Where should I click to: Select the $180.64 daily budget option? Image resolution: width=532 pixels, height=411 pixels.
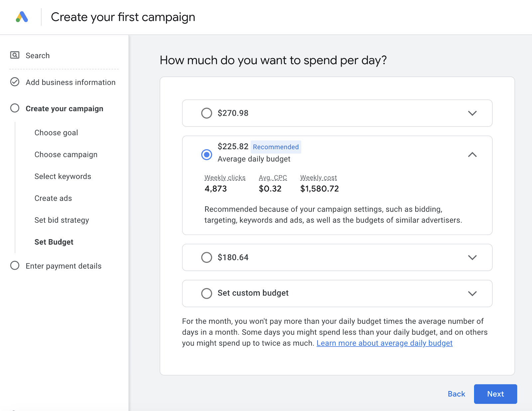tap(206, 257)
